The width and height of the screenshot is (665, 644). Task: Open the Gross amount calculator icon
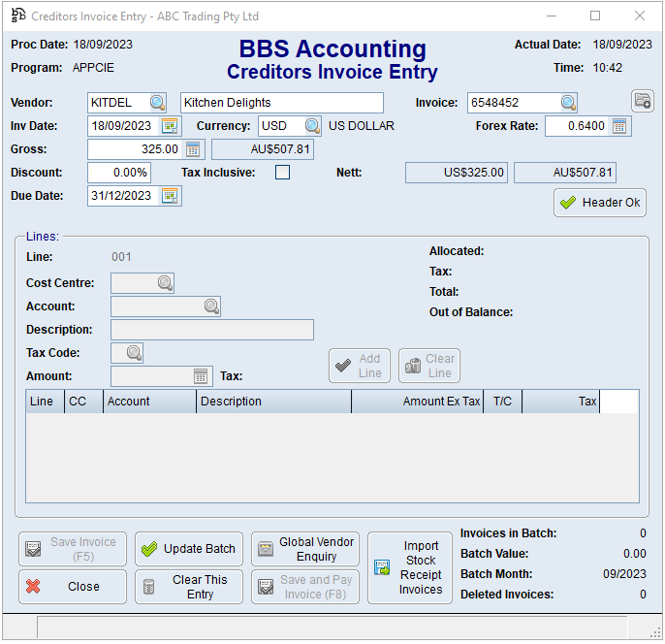coord(193,149)
